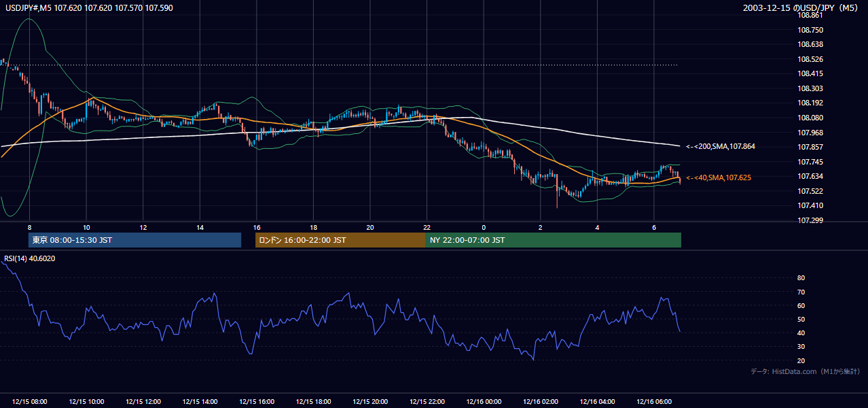Click price level 108.415 on the axis
The height and width of the screenshot is (408, 868).
[810, 73]
